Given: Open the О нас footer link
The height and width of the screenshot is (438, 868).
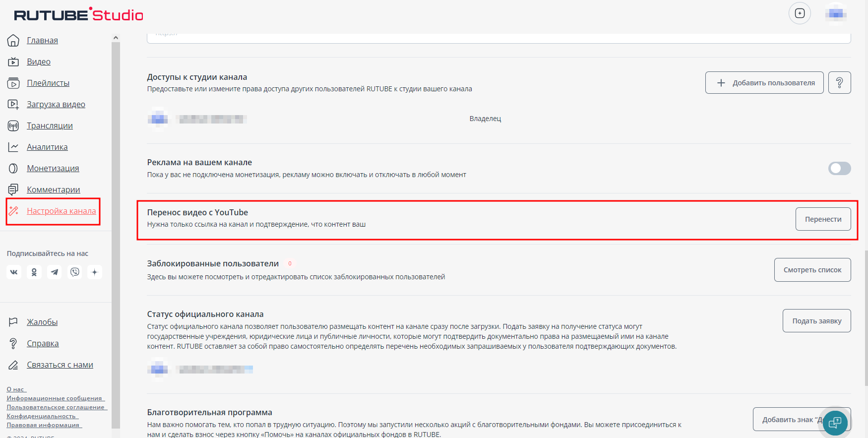Looking at the screenshot, I should coord(16,389).
